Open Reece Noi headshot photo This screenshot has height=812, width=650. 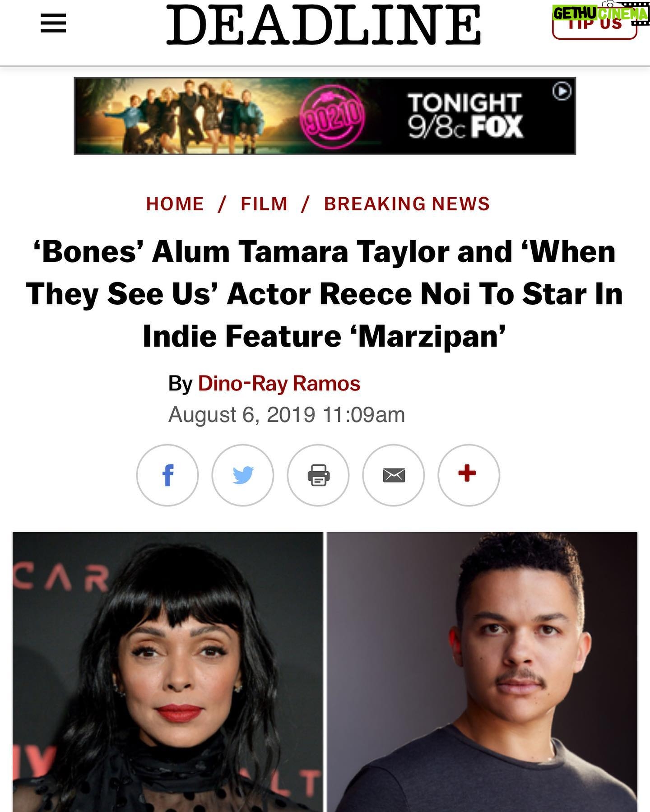pyautogui.click(x=482, y=672)
